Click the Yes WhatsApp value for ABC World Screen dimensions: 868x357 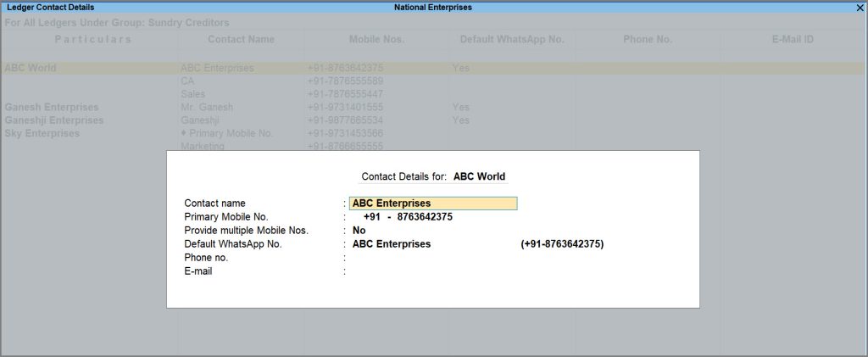click(x=460, y=68)
